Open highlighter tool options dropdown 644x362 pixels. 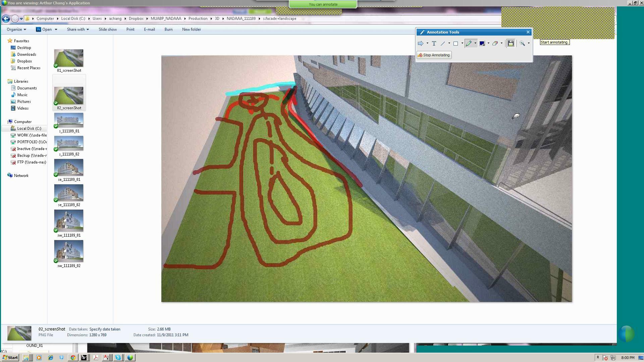click(x=475, y=43)
